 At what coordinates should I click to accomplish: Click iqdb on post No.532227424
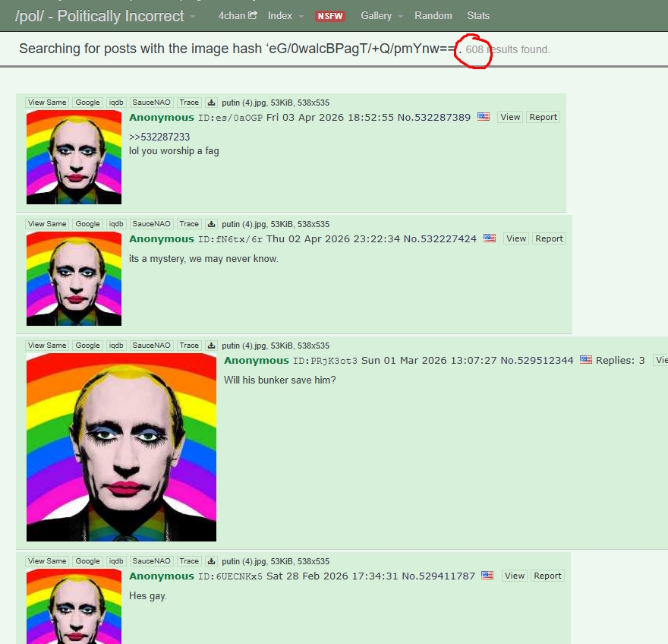click(x=116, y=224)
